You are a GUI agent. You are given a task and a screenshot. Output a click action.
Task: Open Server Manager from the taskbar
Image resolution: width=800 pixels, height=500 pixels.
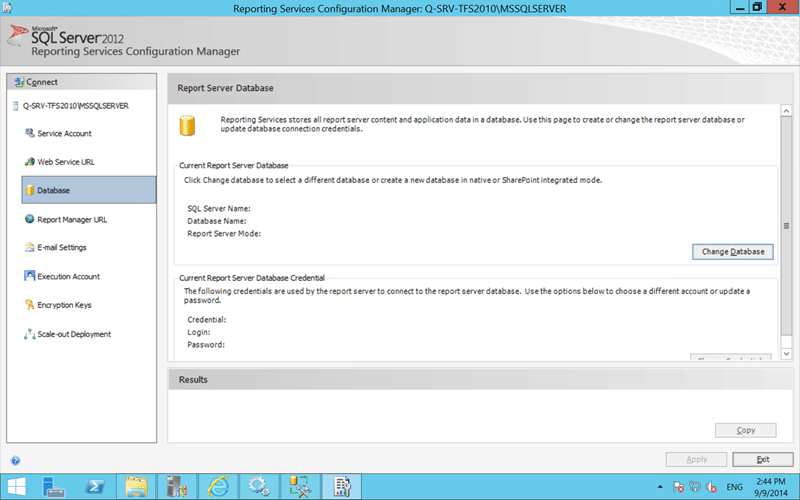click(x=53, y=487)
